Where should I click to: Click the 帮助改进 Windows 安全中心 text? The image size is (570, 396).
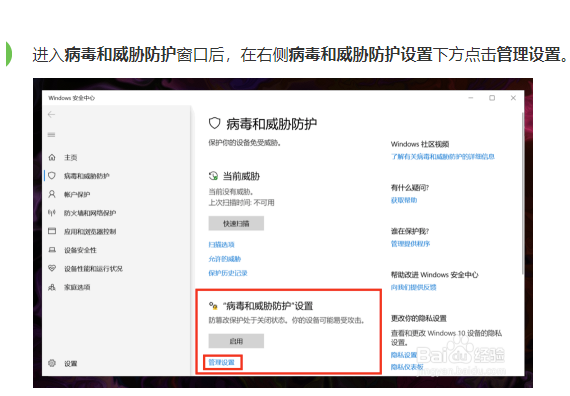coord(434,275)
